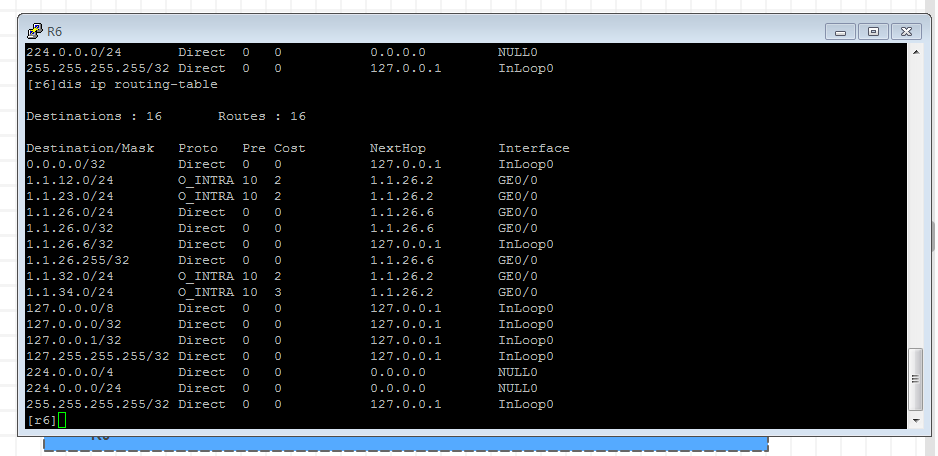Viewport: 938px width, 456px height.
Task: Close the R6 terminal window
Action: 906,32
